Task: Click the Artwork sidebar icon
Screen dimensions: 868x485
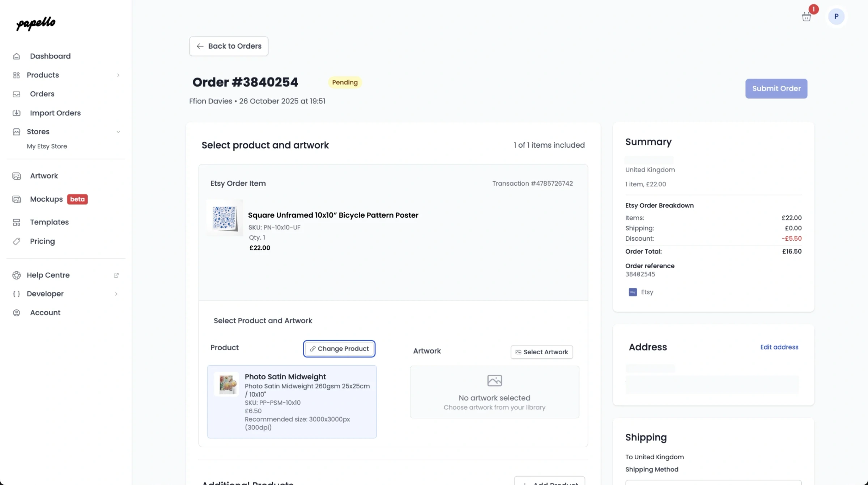Action: (17, 176)
